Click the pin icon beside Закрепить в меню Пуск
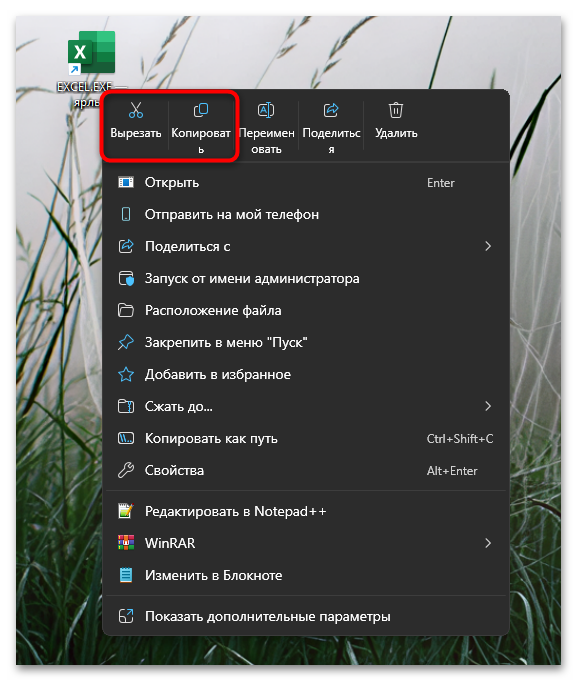Image resolution: width=577 pixels, height=681 pixels. (x=126, y=342)
